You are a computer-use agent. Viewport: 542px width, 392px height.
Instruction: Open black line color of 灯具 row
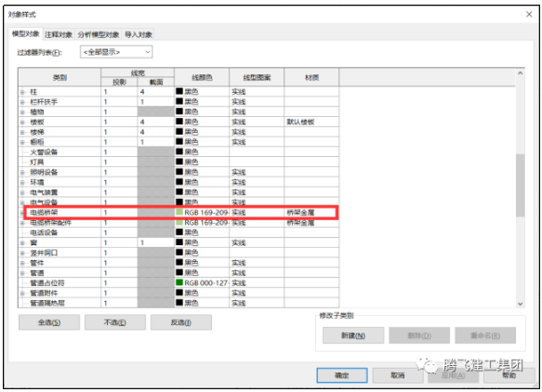[x=202, y=162]
